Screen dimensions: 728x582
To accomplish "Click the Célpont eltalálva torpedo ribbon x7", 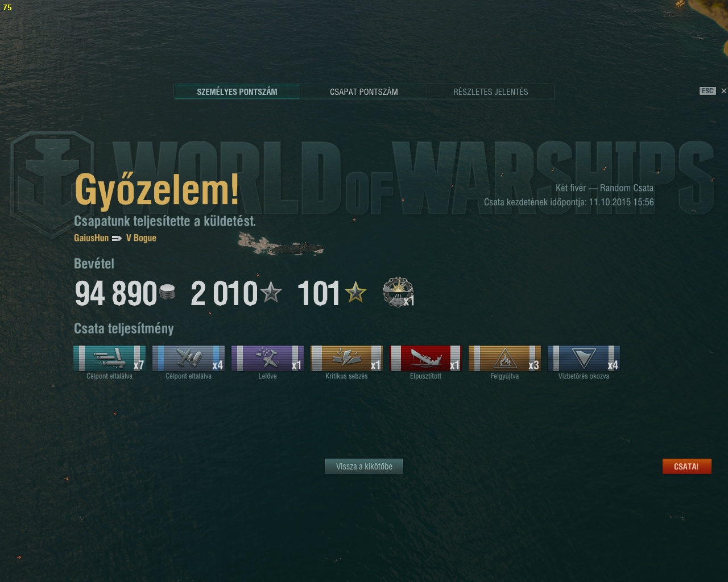I will [x=109, y=359].
